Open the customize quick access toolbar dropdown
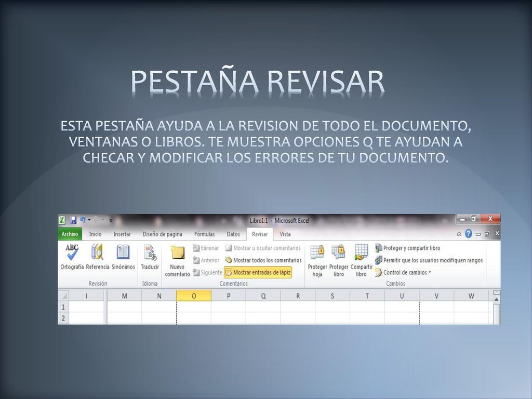The width and height of the screenshot is (532, 399). [x=111, y=220]
